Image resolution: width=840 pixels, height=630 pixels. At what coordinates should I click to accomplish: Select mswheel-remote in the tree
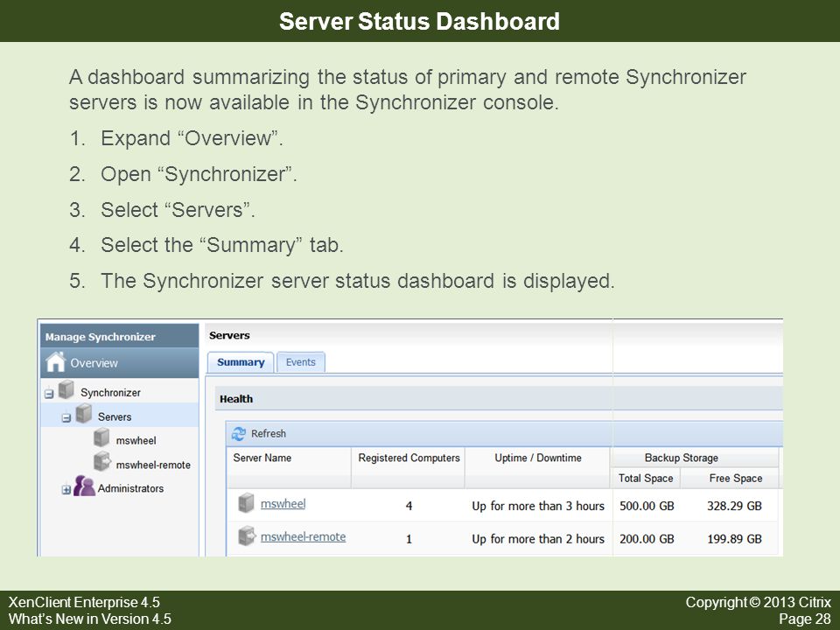tap(153, 465)
